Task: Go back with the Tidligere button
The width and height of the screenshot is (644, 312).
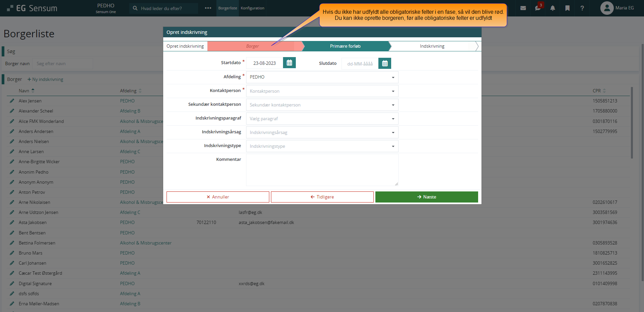Action: click(x=322, y=197)
